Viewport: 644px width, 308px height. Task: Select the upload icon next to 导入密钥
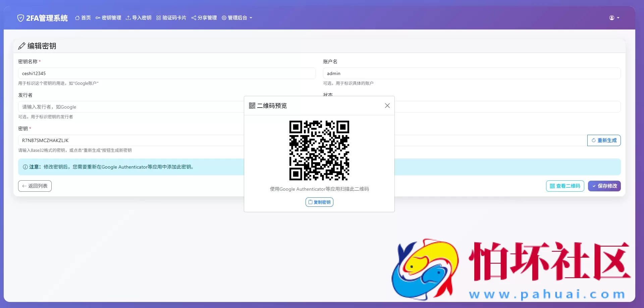click(x=128, y=18)
